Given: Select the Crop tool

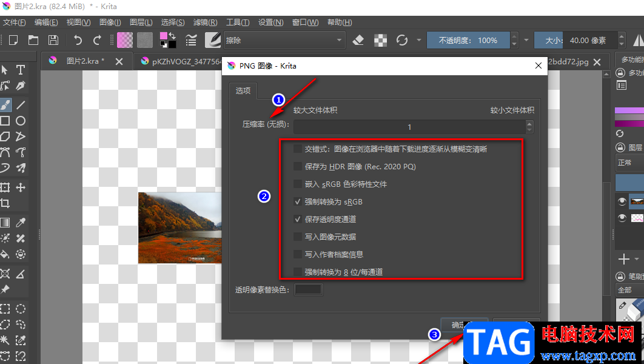Looking at the screenshot, I should click(x=5, y=203).
